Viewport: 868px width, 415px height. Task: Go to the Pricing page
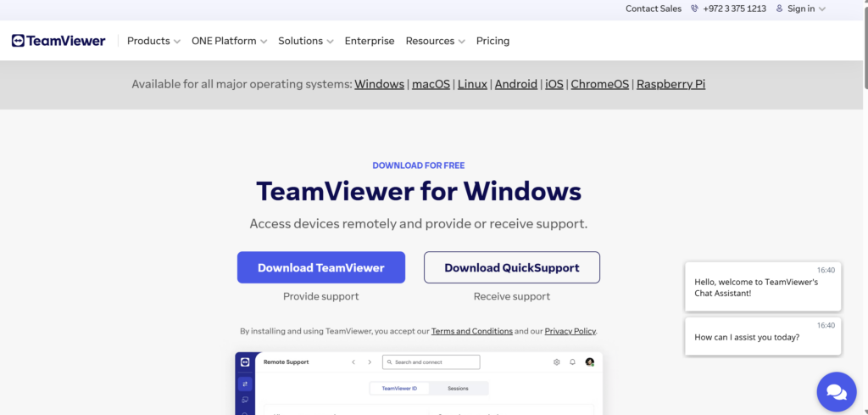(492, 41)
